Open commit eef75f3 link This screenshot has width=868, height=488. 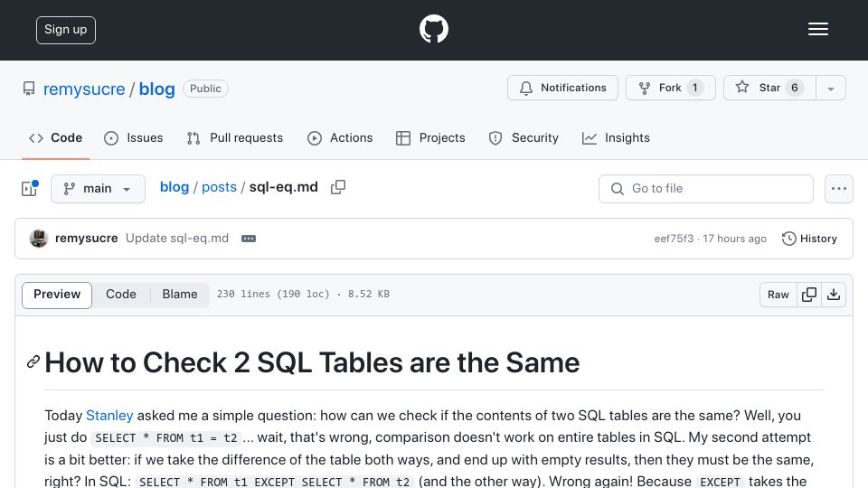click(674, 239)
